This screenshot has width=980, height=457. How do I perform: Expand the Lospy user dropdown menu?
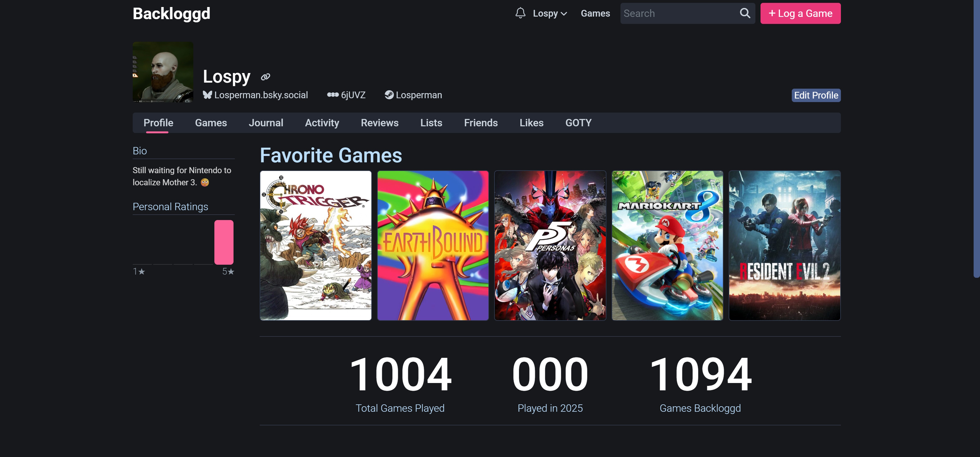tap(550, 14)
